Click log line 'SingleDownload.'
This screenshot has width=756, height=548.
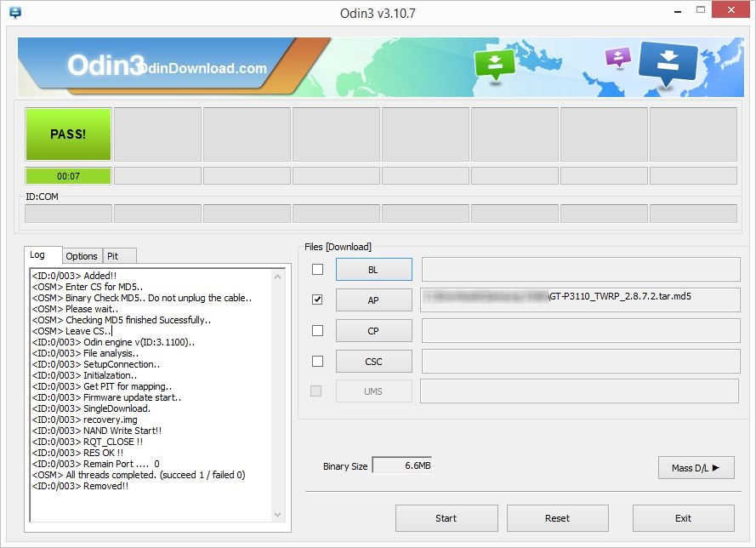91,408
